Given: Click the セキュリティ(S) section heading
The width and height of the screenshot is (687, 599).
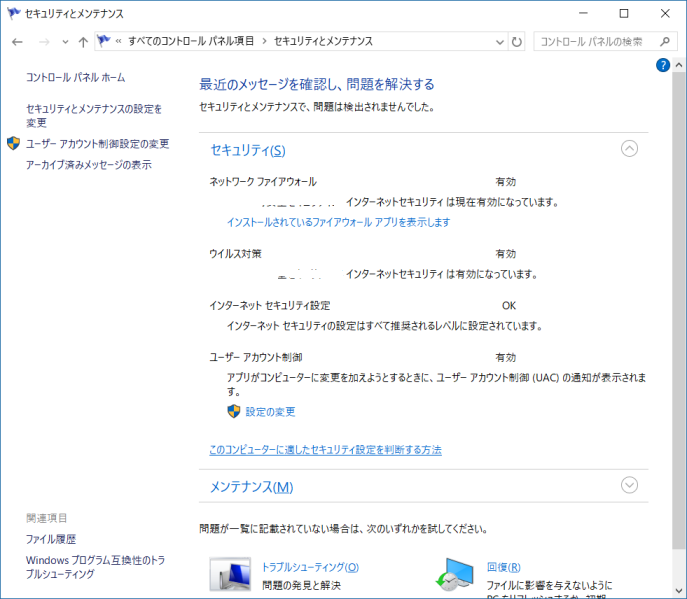Looking at the screenshot, I should (x=248, y=150).
